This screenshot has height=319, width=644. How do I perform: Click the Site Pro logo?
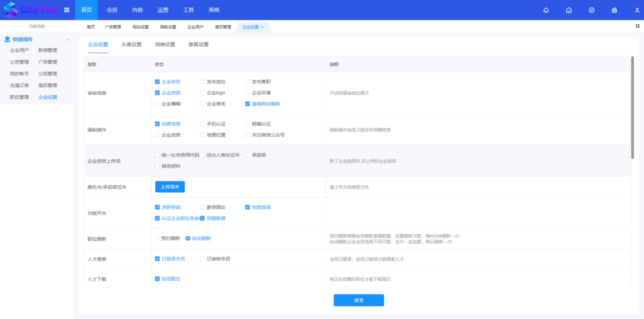click(30, 10)
